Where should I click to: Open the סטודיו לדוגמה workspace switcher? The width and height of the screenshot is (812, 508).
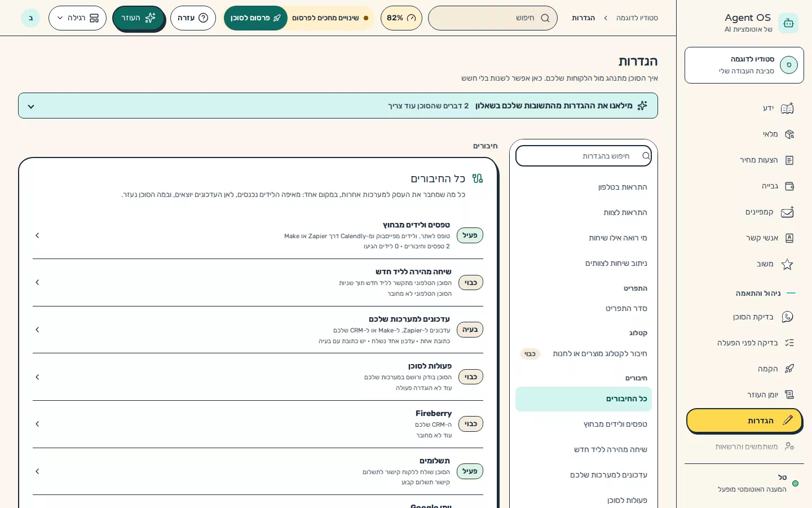744,65
